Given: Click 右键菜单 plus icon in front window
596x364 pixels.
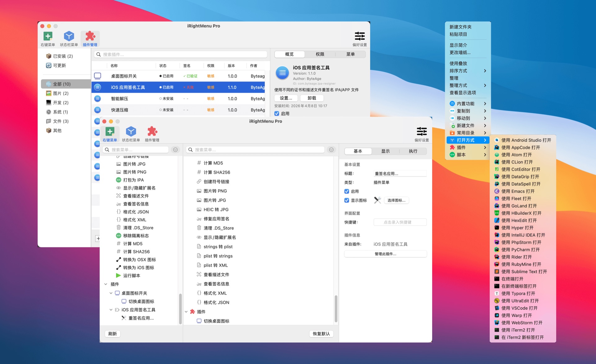Looking at the screenshot, I should 110,132.
